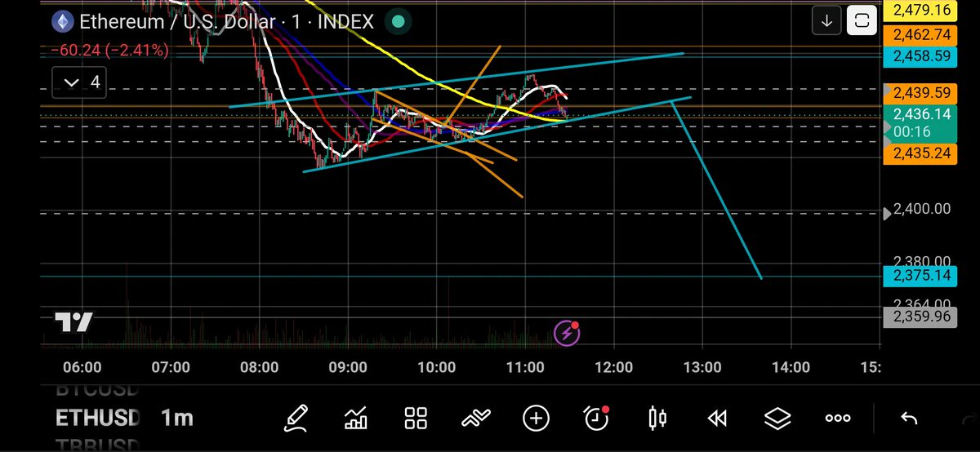Tap the green market status dot
The height and width of the screenshot is (452, 980).
(397, 21)
